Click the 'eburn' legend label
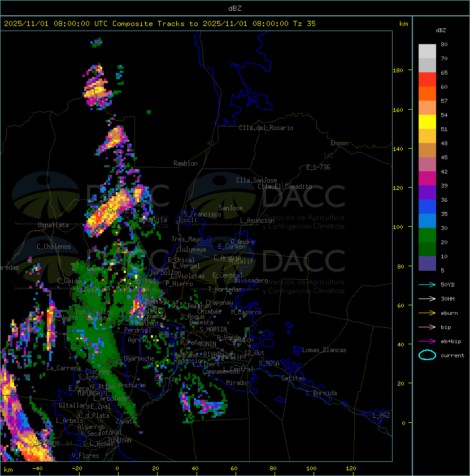 (x=449, y=313)
